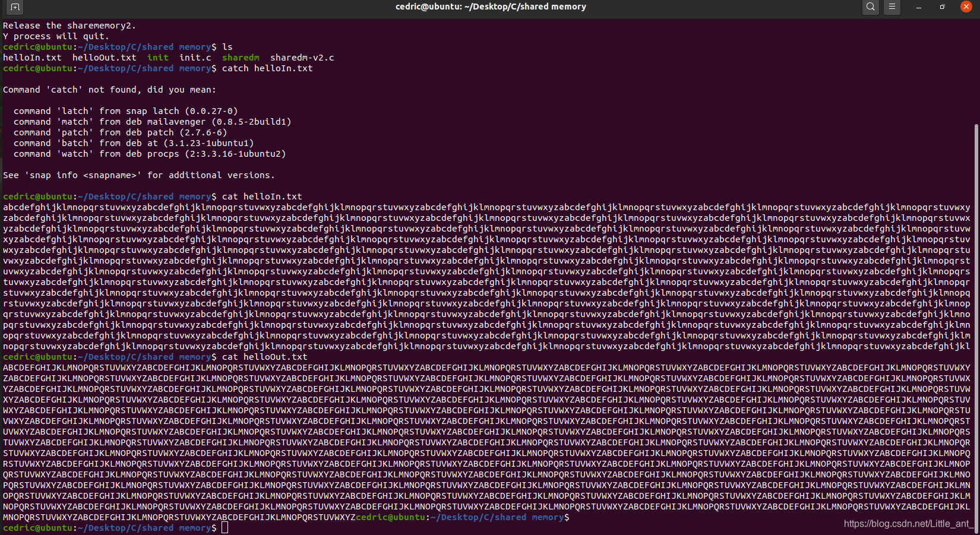Click 'helloOut.txt' in the ls output
Screen dimensions: 980x535
coord(105,58)
